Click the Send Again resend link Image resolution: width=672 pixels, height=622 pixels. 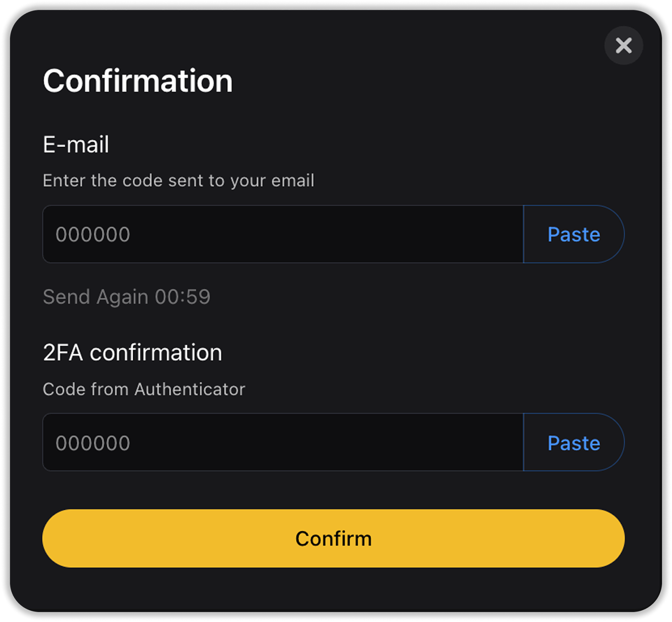tap(126, 297)
